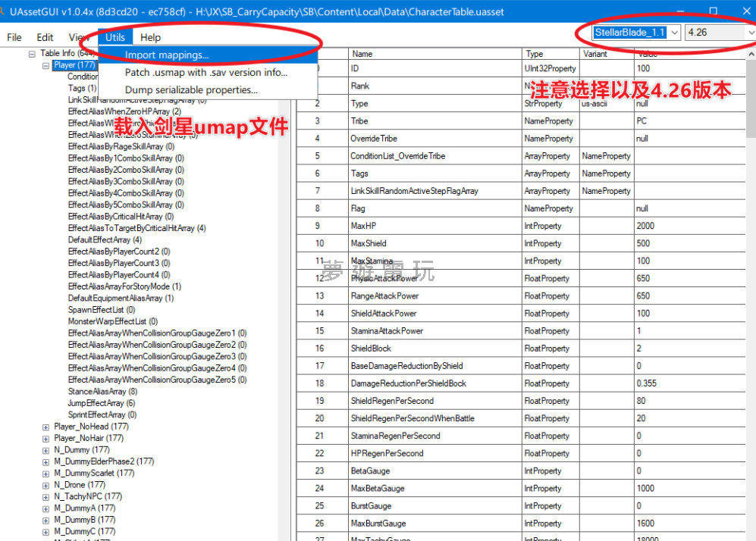Viewport: 756px width, 541px height.
Task: Open the Help menu
Action: (x=150, y=37)
